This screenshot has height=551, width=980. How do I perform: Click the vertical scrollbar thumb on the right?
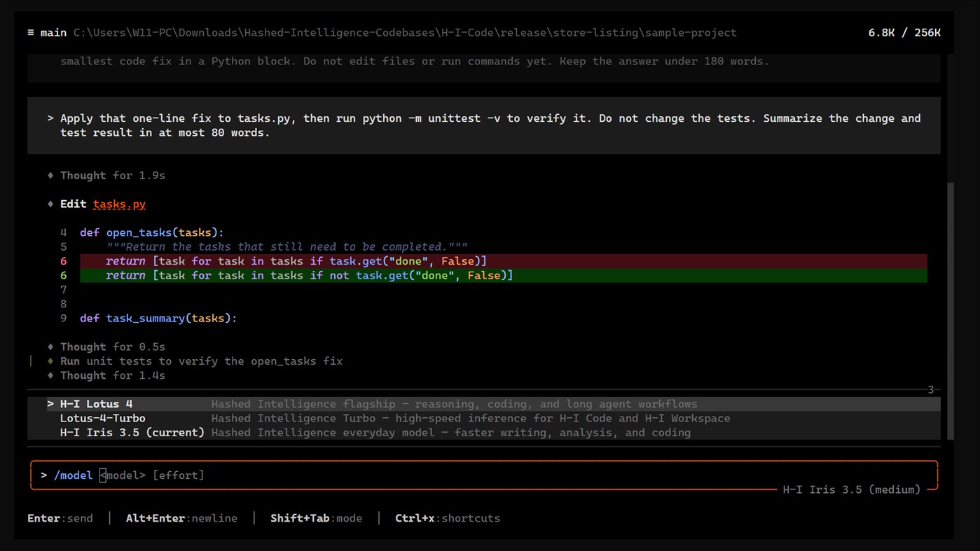[950, 311]
